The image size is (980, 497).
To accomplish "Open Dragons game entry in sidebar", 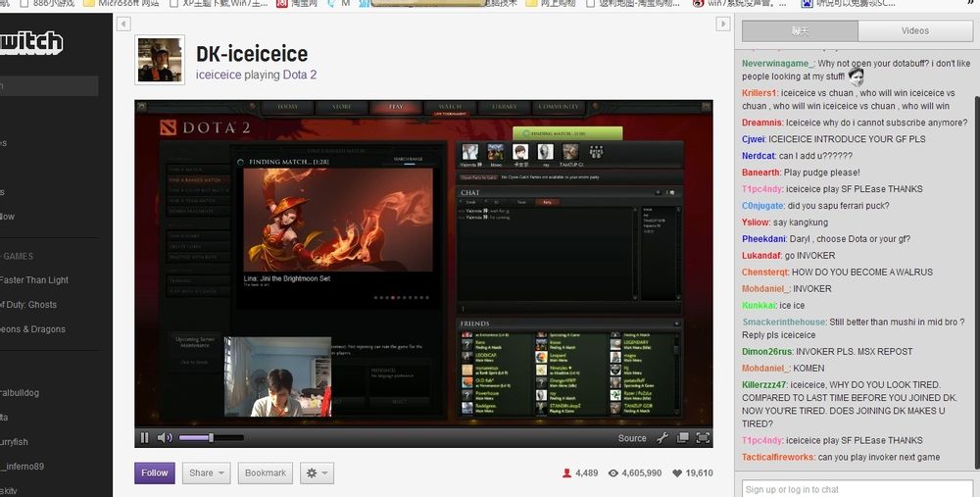I will tap(32, 328).
